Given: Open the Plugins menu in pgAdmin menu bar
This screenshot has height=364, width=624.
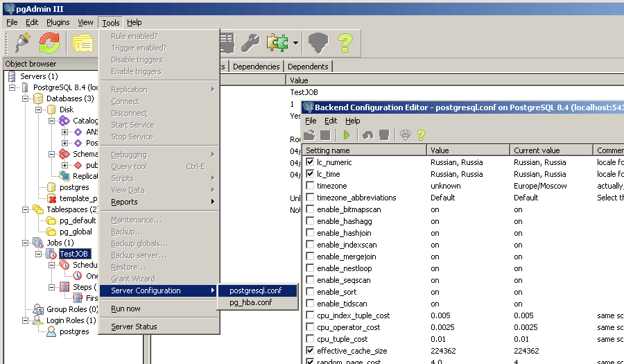Looking at the screenshot, I should pos(58,23).
